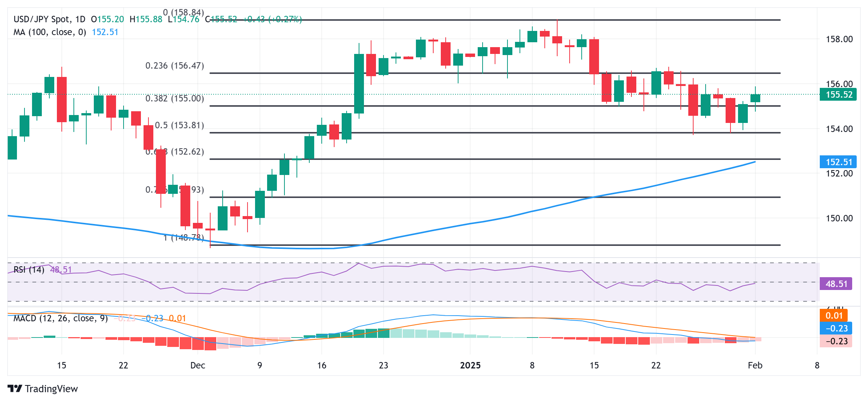Click the TradingView logo icon
This screenshot has width=868, height=402.
coord(15,388)
